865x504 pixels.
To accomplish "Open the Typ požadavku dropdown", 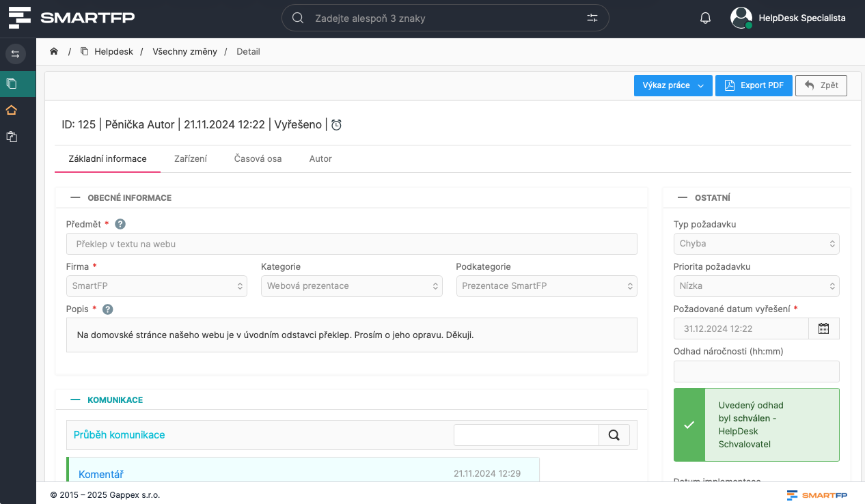I will (756, 244).
